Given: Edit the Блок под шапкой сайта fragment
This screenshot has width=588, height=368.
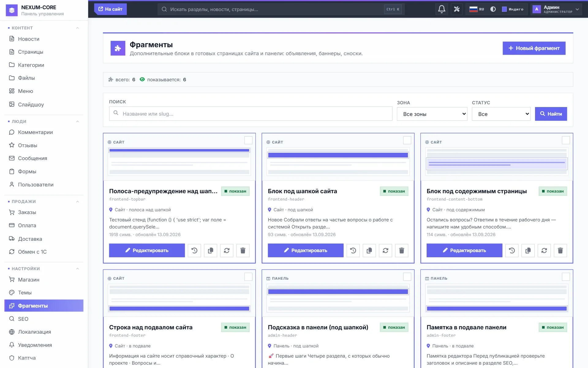Looking at the screenshot, I should tap(305, 251).
